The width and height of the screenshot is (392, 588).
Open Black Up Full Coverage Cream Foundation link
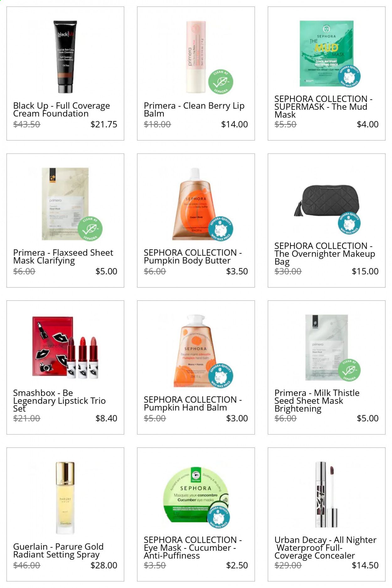[61, 109]
